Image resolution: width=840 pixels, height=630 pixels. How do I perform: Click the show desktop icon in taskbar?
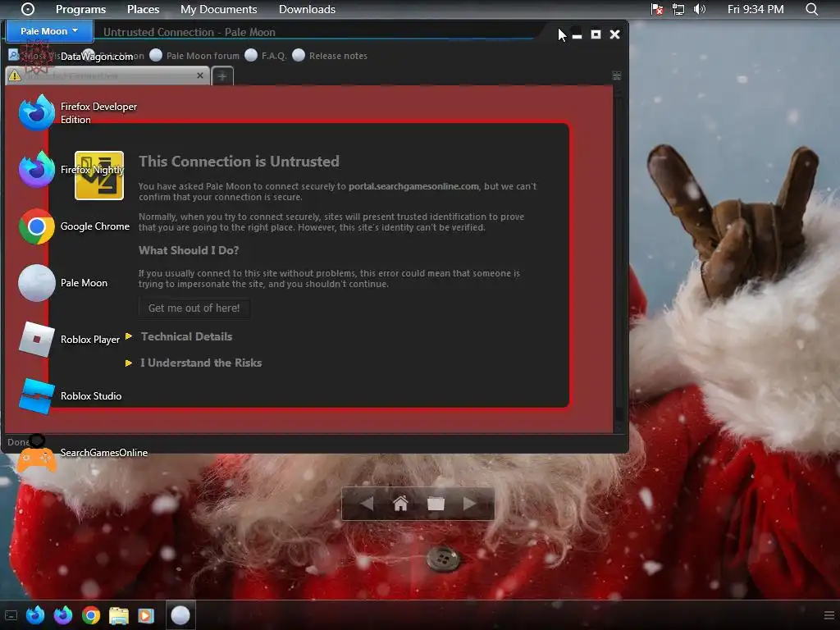coord(11,615)
